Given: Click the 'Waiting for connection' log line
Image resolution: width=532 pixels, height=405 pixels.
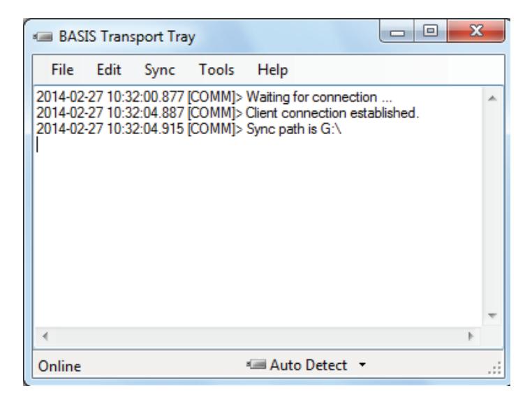Looking at the screenshot, I should [214, 97].
